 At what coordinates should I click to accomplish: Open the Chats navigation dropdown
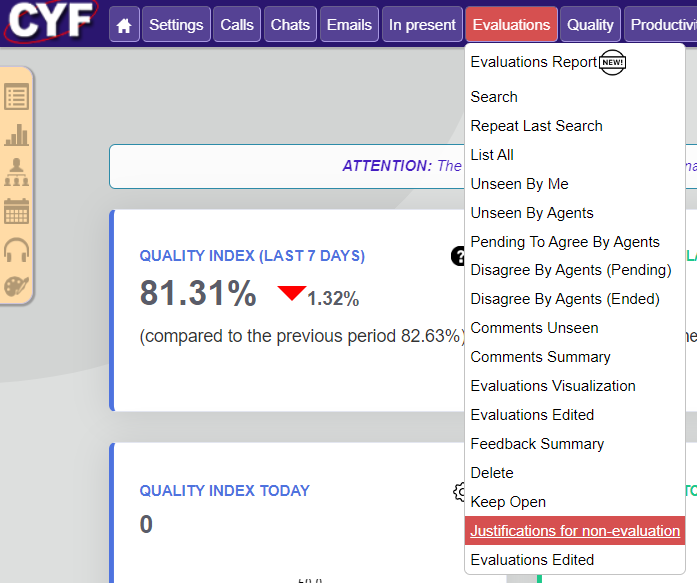290,25
